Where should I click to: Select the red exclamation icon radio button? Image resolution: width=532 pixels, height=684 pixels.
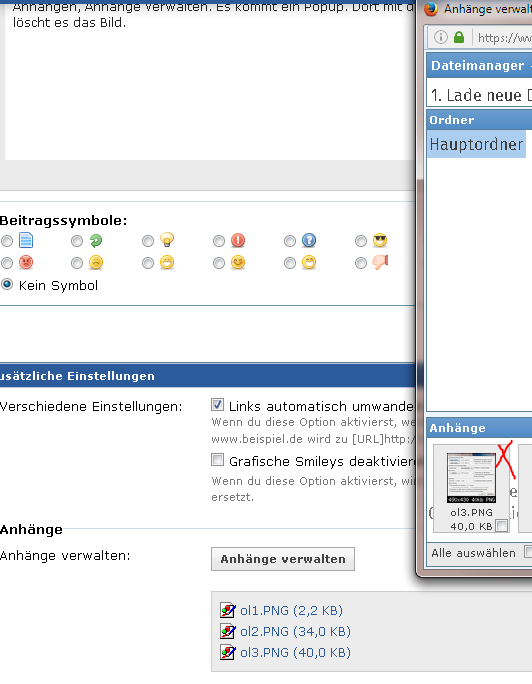click(x=219, y=241)
